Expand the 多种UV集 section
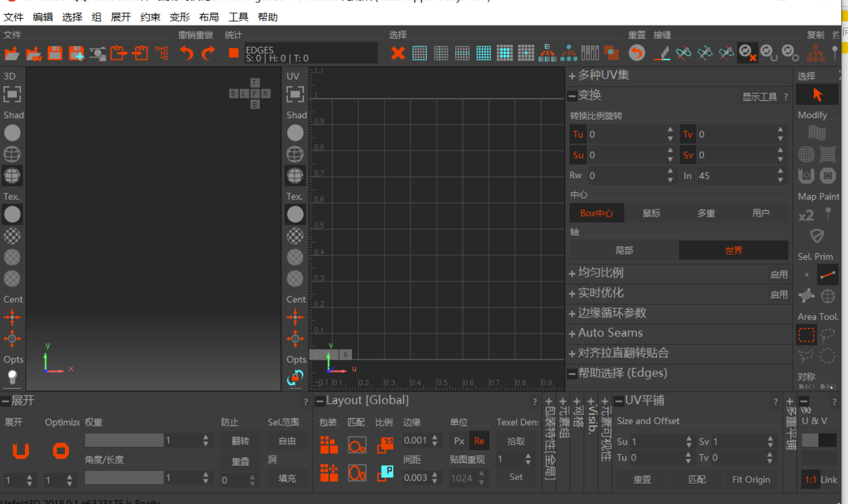This screenshot has width=848, height=504. click(572, 76)
